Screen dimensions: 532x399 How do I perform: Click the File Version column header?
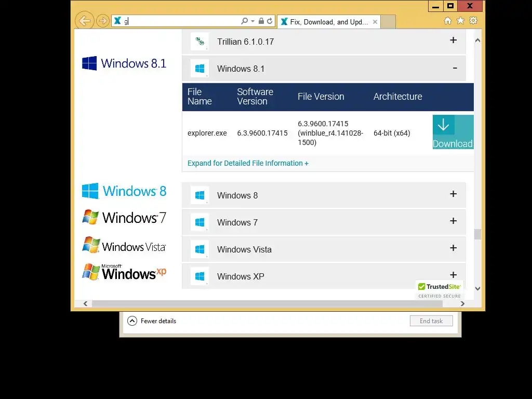click(x=321, y=97)
